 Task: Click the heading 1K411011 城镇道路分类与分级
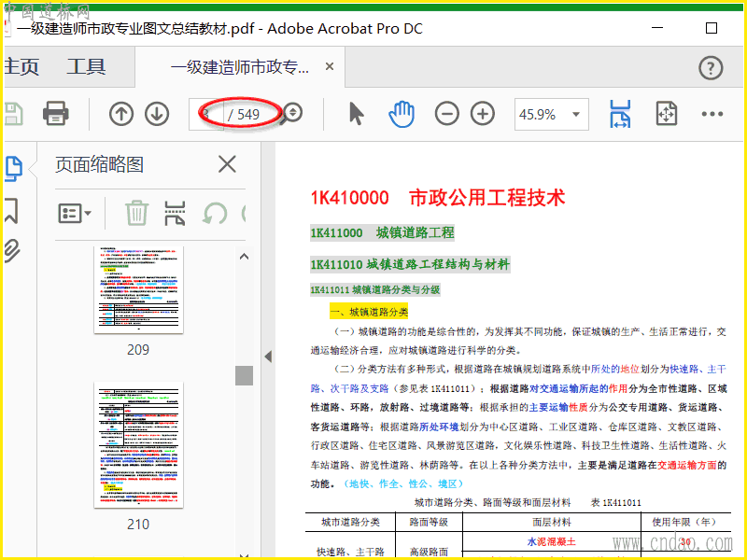375,289
